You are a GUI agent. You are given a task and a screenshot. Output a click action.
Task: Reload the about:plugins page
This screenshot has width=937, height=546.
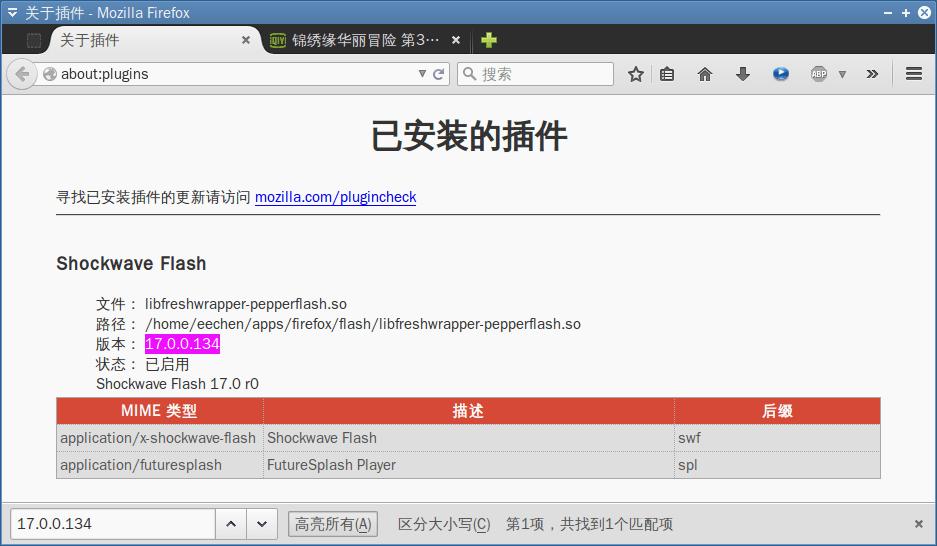tap(439, 74)
